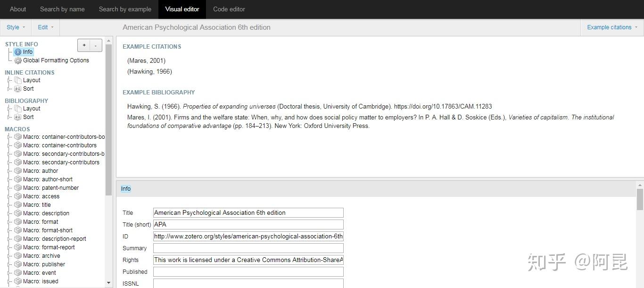This screenshot has width=644, height=288.
Task: Click the (Hawking, 1966) example citation
Action: [149, 72]
